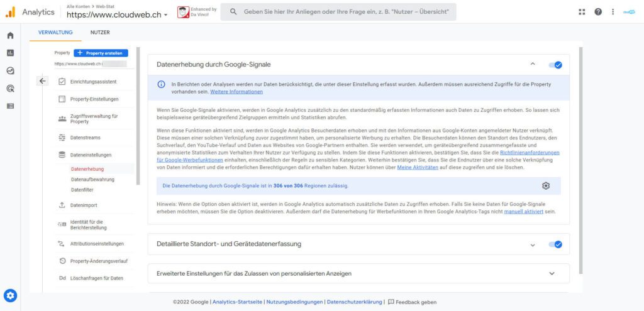
Task: Open the Meine Aktivitäten link
Action: pos(418,168)
